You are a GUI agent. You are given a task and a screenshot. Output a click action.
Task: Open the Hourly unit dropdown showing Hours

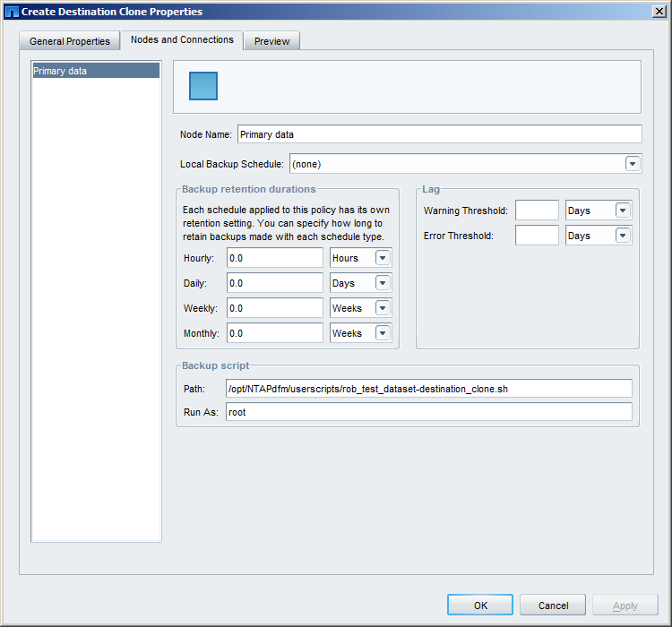pos(360,258)
